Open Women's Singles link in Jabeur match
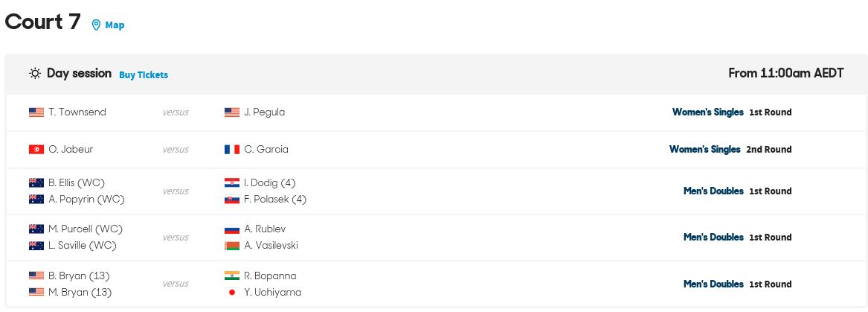This screenshot has height=312, width=868. point(704,149)
